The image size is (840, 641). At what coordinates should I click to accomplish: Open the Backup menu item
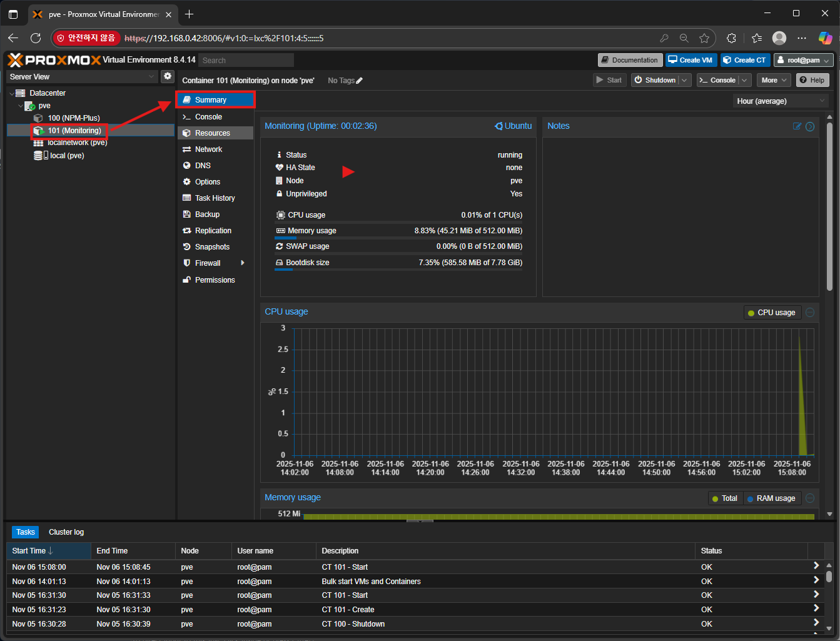tap(215, 215)
